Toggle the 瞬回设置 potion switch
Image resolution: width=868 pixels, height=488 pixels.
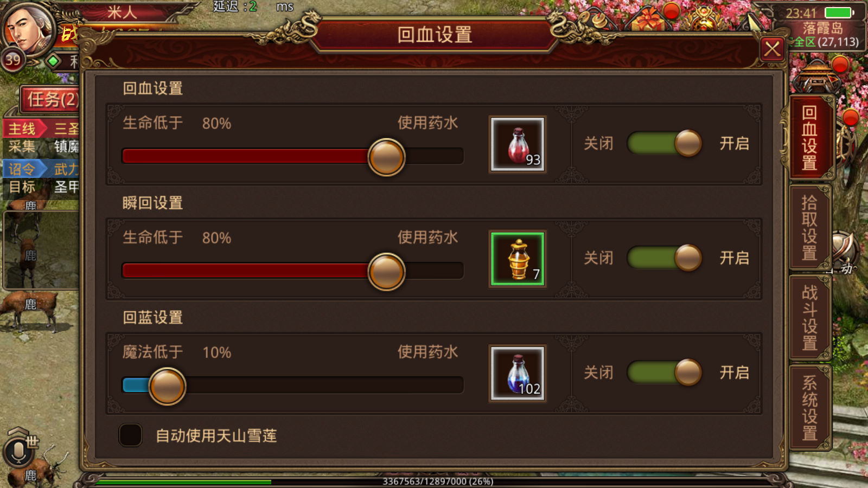[665, 258]
